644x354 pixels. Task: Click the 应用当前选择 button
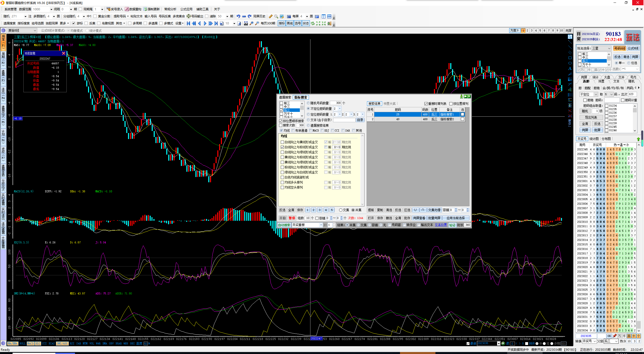456,218
